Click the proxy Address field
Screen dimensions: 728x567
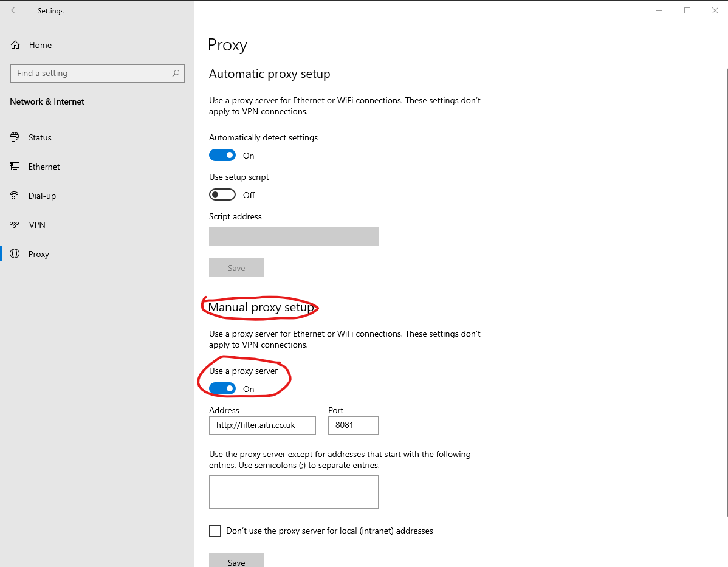[262, 425]
